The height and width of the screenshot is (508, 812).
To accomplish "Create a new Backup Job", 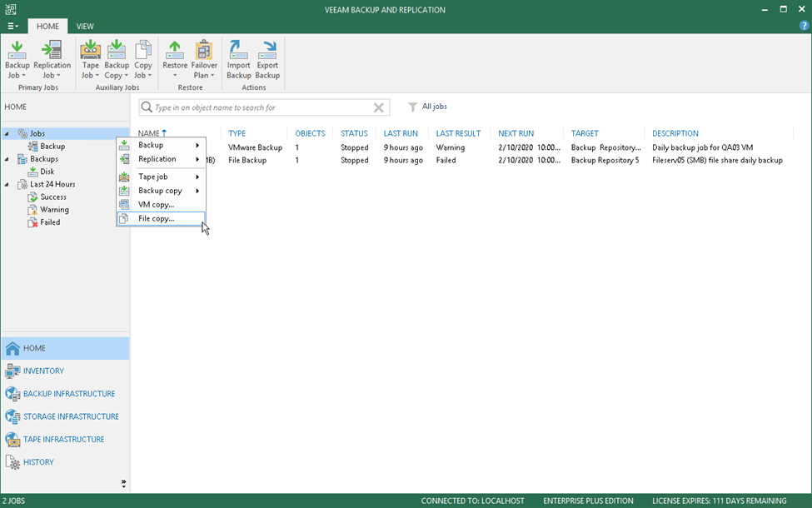I will 17,58.
